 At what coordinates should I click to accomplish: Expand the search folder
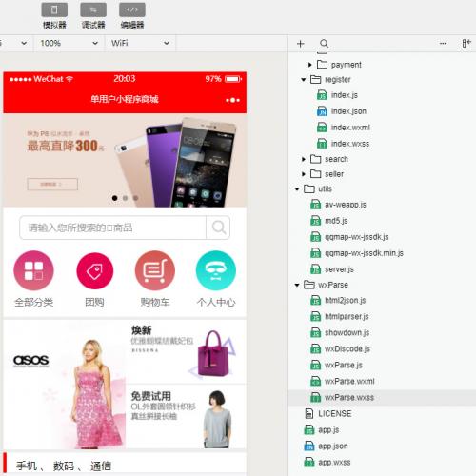(304, 159)
